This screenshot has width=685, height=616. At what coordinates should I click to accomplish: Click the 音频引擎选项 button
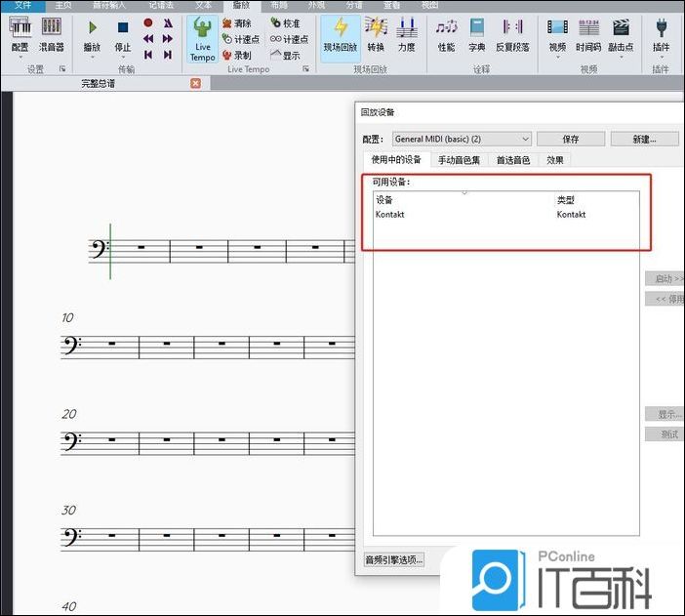[394, 559]
